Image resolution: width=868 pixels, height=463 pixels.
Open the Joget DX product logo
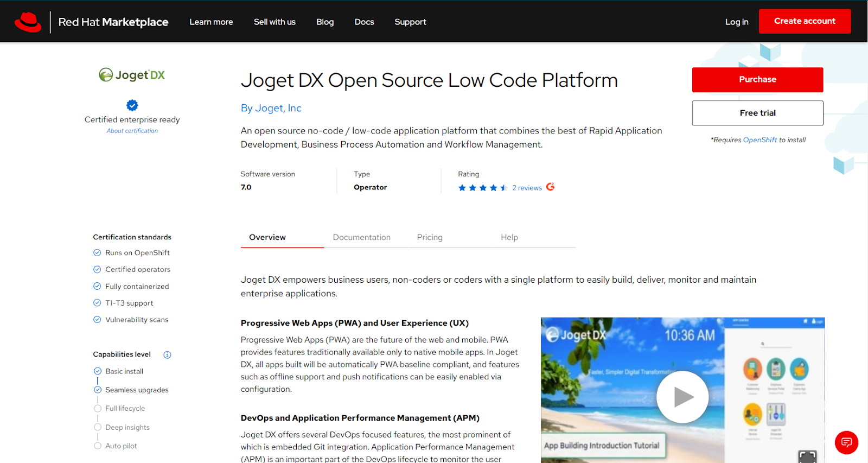coord(132,75)
